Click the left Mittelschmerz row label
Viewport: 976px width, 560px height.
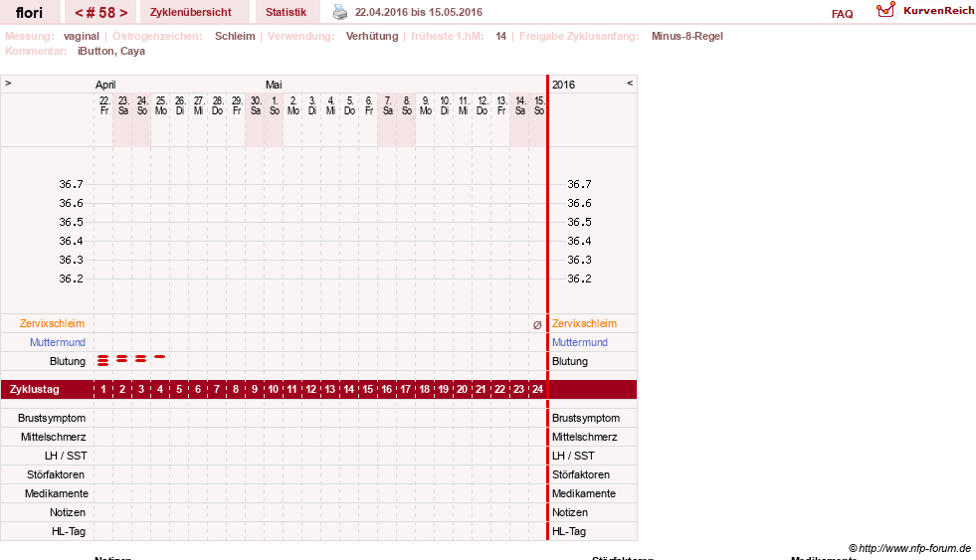pos(53,437)
